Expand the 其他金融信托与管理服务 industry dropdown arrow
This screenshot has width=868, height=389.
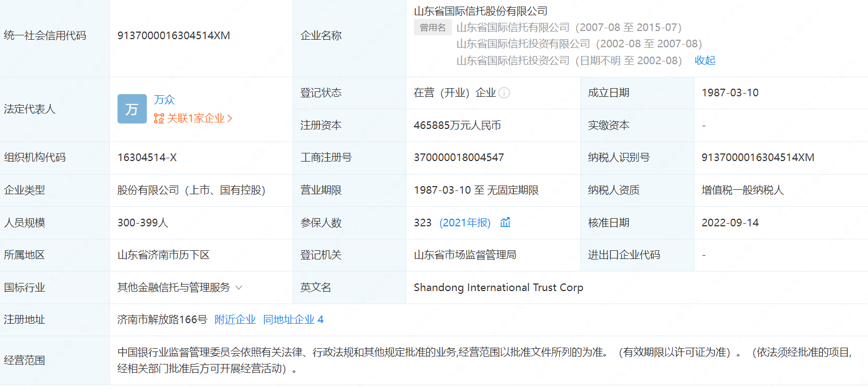(x=239, y=287)
